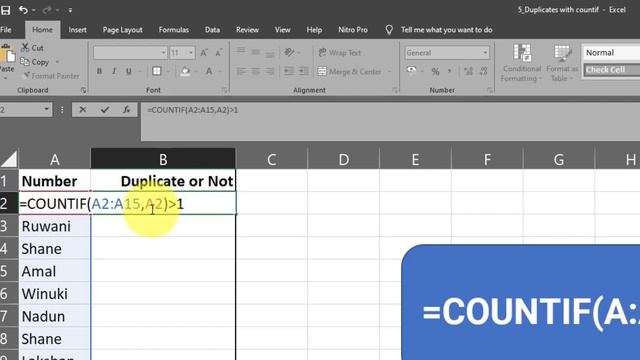Click the Borders icon
This screenshot has width=640, height=360.
(x=157, y=71)
